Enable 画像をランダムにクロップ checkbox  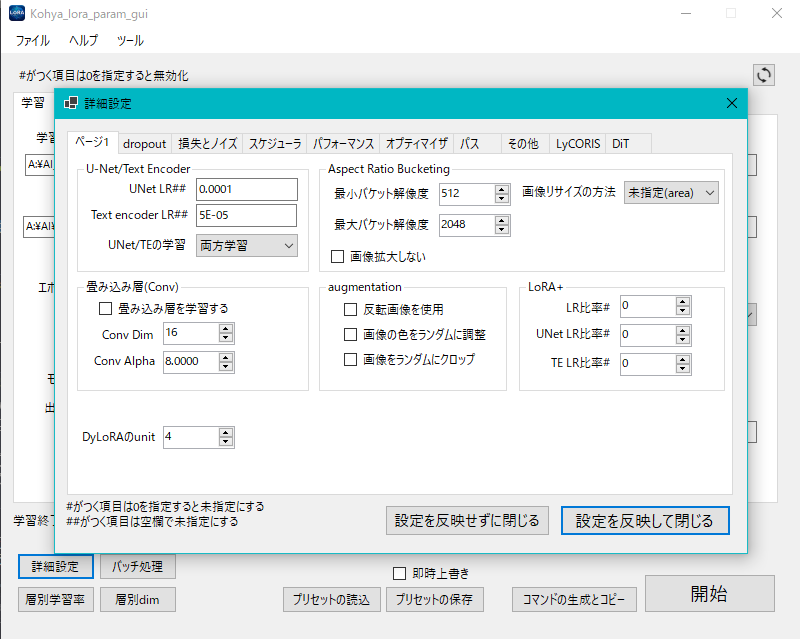pos(350,359)
